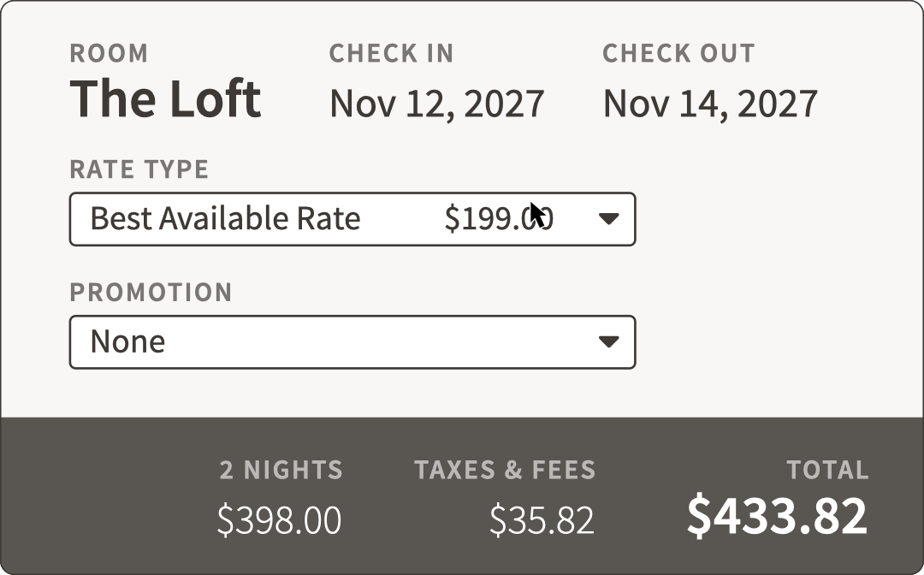Click the $398.00 nightly subtotal
924x575 pixels.
click(279, 520)
